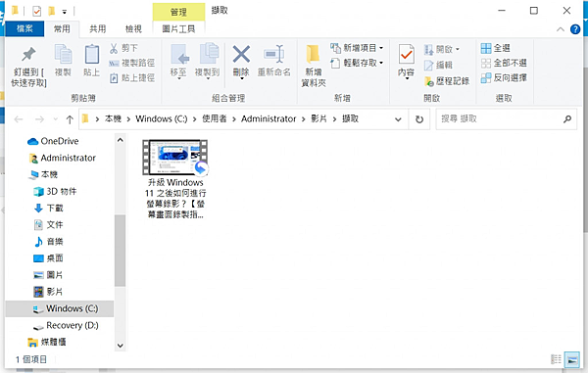Open Properties (內容) checkmark icon
Screen dimensions: 588x373
pyautogui.click(x=407, y=55)
